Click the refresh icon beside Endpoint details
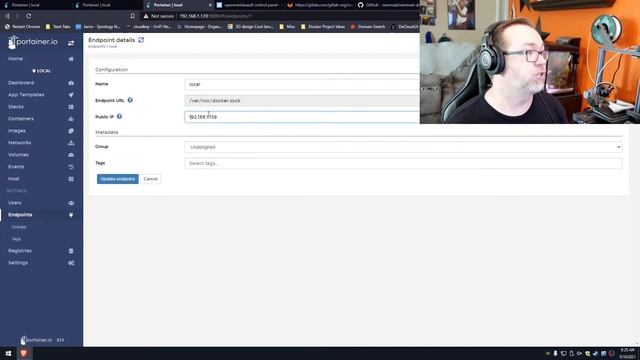Screen dimensions: 640x360 click(x=141, y=40)
